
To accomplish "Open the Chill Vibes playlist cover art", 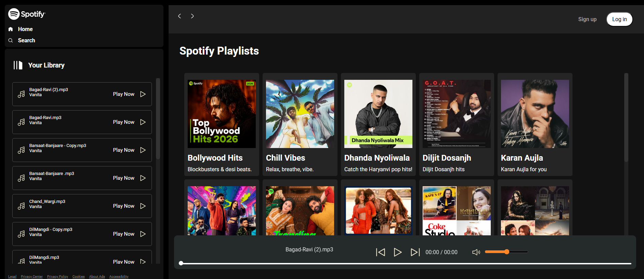I will click(300, 114).
